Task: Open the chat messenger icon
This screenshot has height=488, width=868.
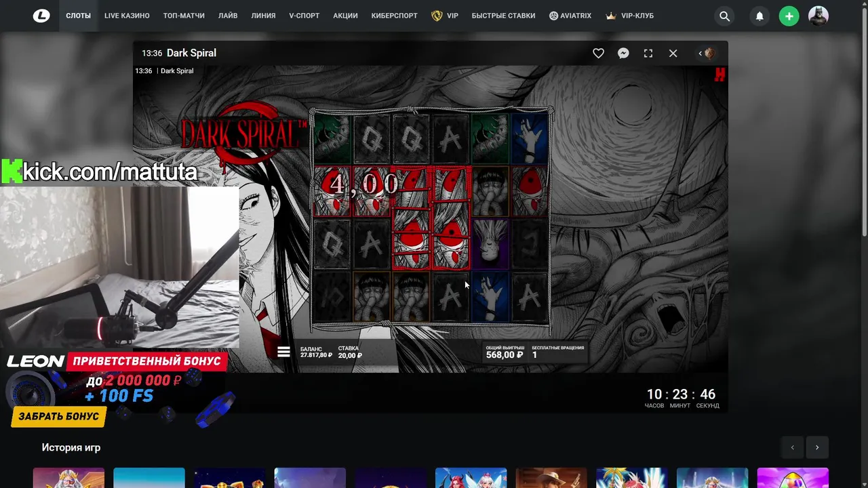Action: 623,53
